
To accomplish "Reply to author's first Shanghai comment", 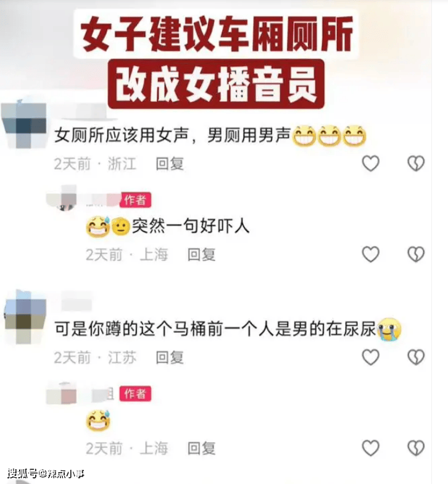I will (x=201, y=254).
